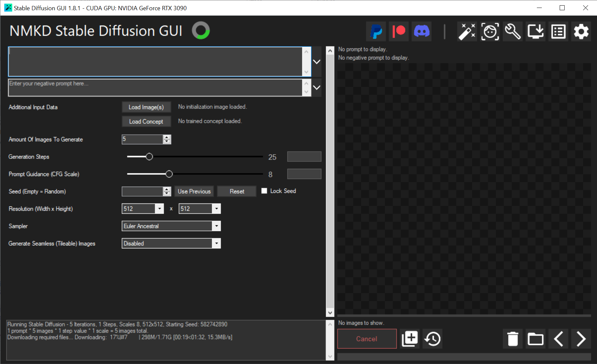Click the checkered image preview area
597x364 pixels.
pos(464,189)
